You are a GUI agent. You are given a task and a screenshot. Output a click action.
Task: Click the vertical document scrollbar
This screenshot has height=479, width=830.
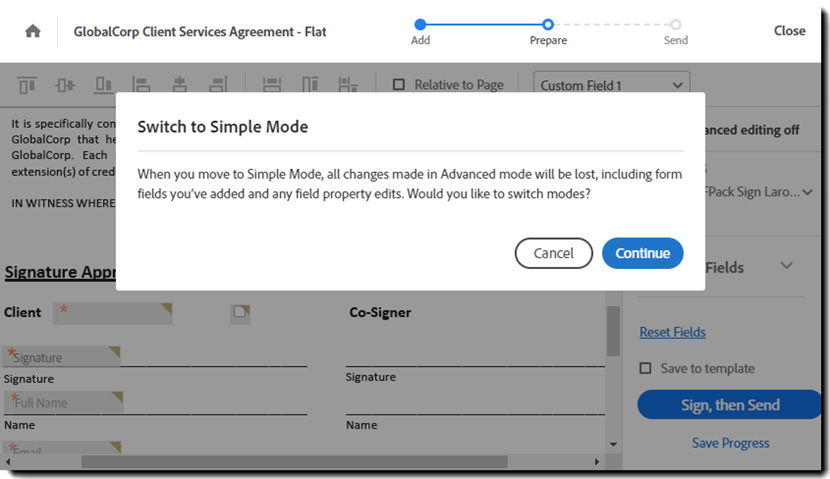click(613, 331)
